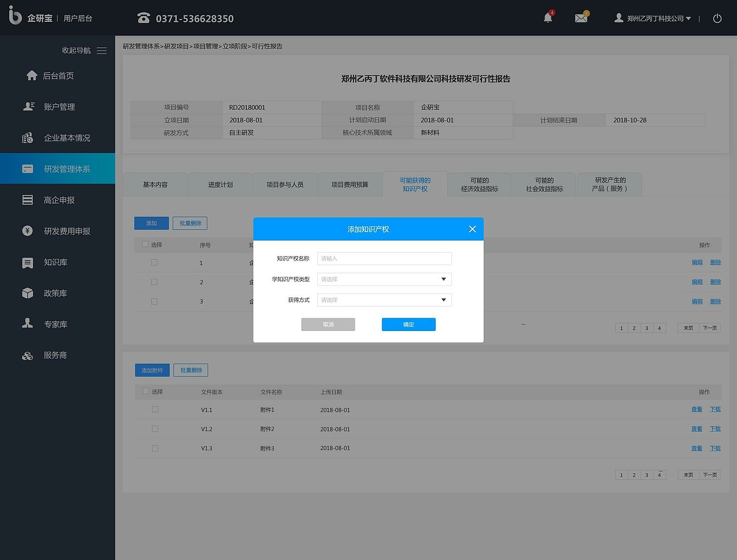
Task: Click the 研发管理体系 card icon
Action: point(28,169)
